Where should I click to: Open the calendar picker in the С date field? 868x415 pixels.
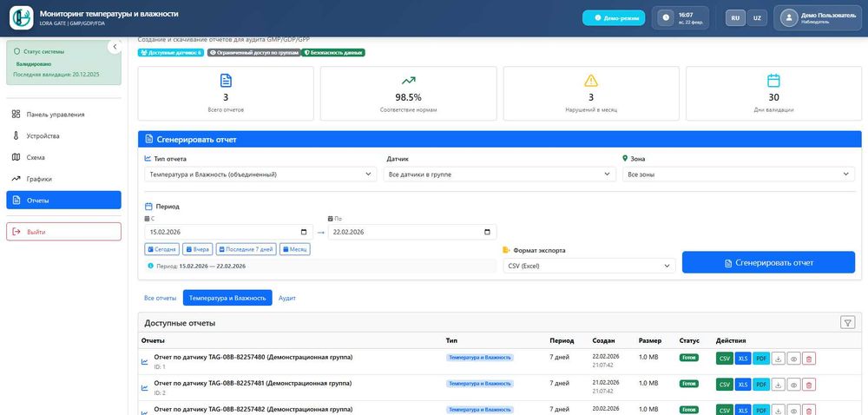(x=303, y=232)
